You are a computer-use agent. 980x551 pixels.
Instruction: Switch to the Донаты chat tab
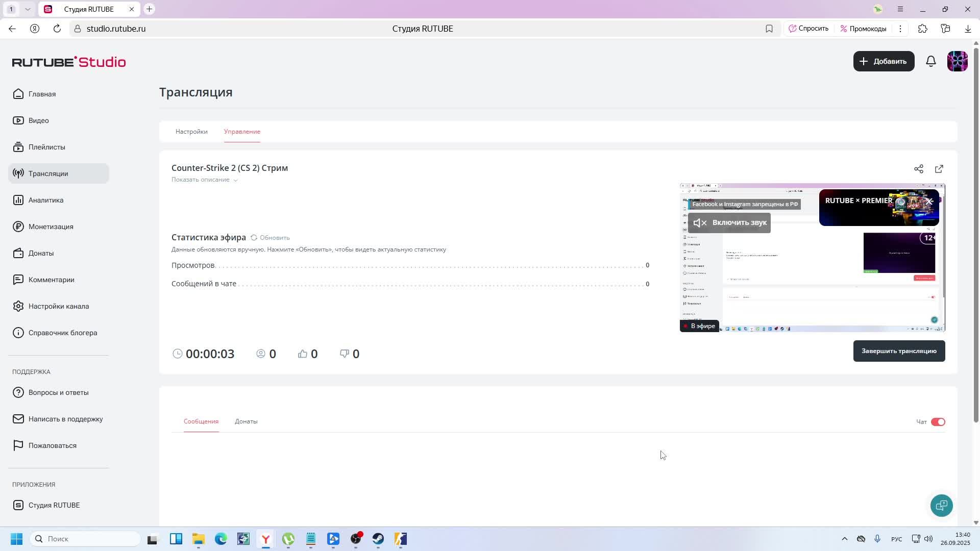(246, 421)
